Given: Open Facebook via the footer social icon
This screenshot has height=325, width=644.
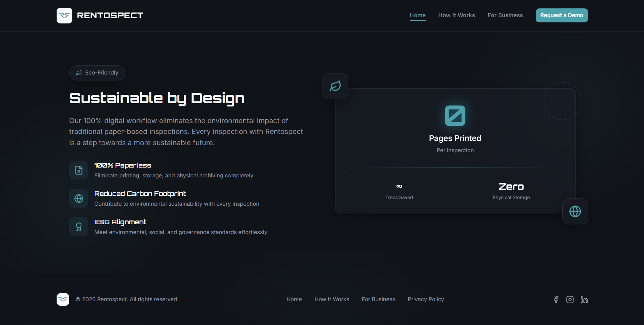Looking at the screenshot, I should tap(556, 299).
